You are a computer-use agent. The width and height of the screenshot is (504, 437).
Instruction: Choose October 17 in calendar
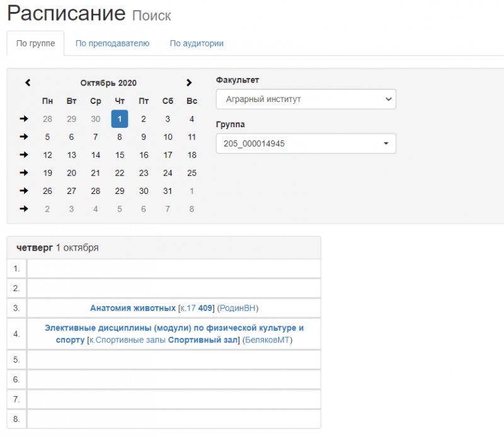168,155
